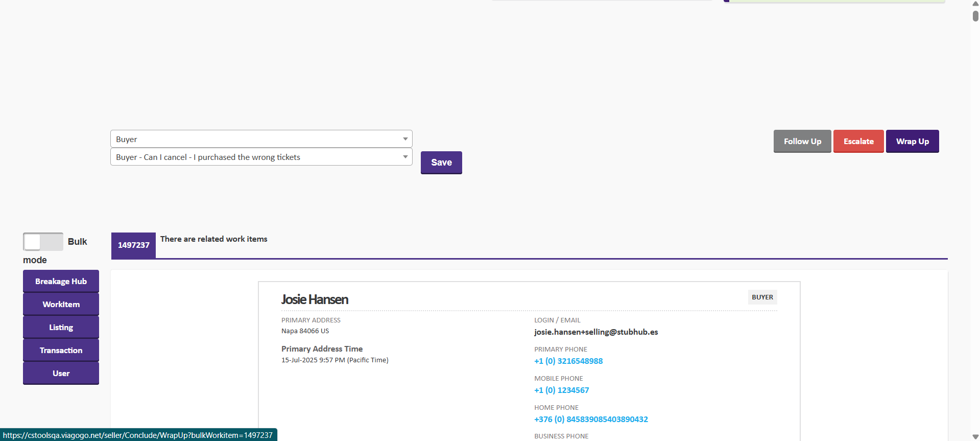Open the User section
Image resolution: width=980 pixels, height=441 pixels.
[61, 374]
